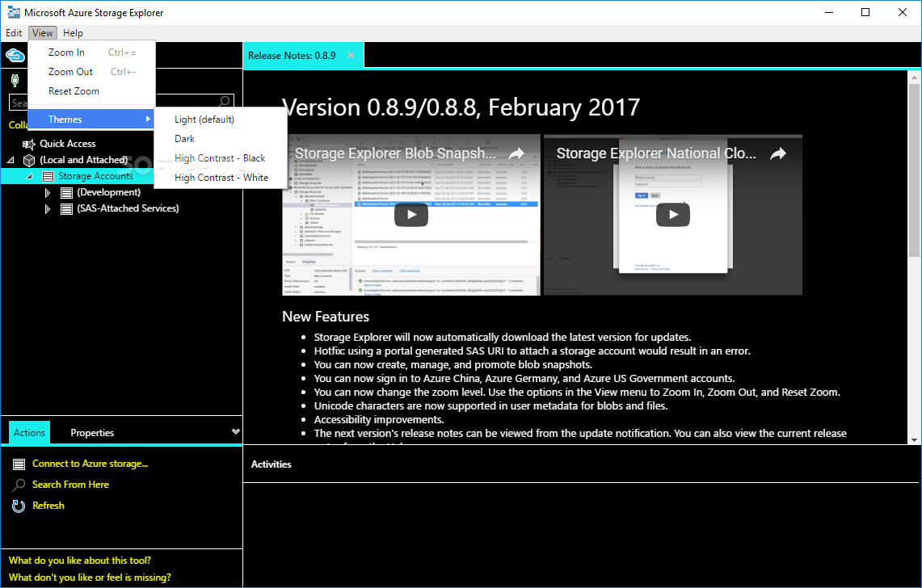
Task: Click the New Features heading
Action: tap(326, 317)
